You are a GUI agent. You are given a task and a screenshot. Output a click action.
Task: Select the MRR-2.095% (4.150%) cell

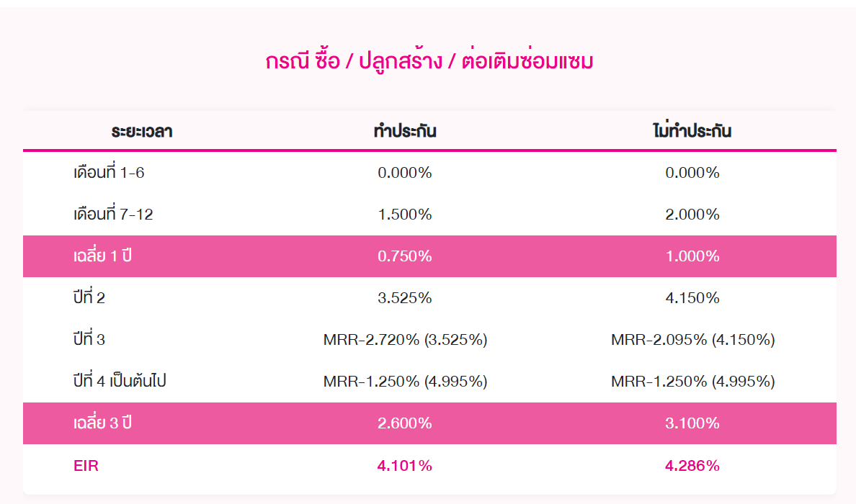[x=692, y=340]
